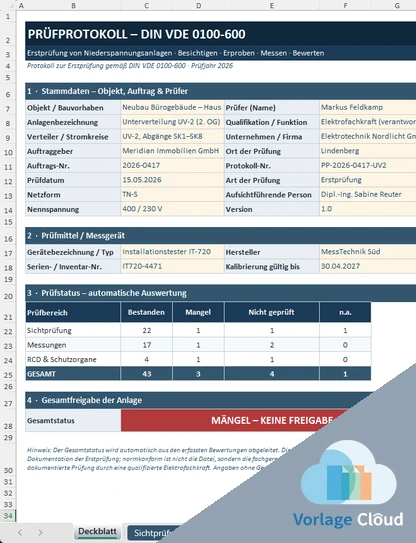The width and height of the screenshot is (416, 543).
Task: Select the GESAMT Nicht geprüft value 4
Action: coord(272,374)
